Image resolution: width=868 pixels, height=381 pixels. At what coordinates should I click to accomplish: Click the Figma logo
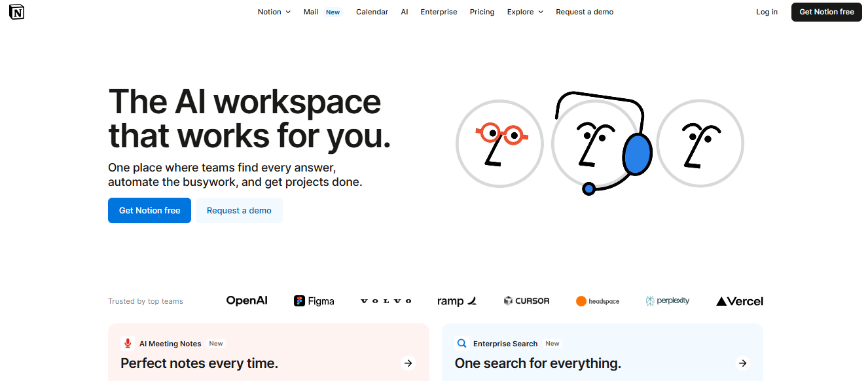pos(314,301)
